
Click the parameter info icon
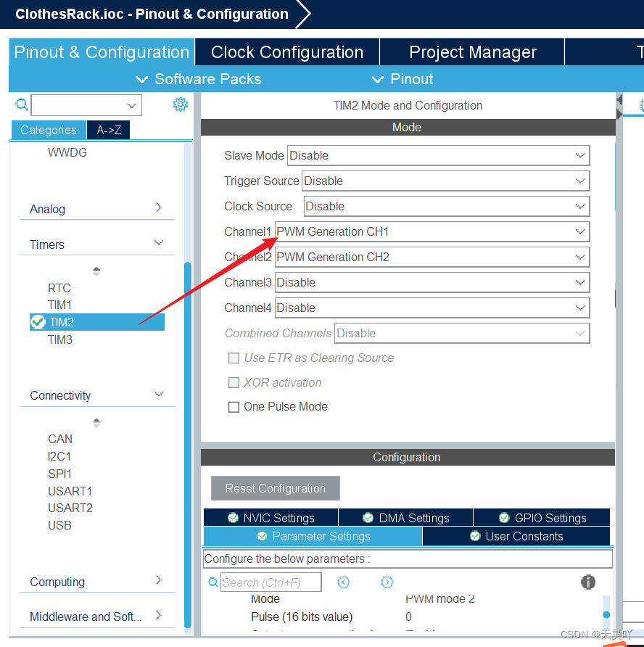(588, 582)
